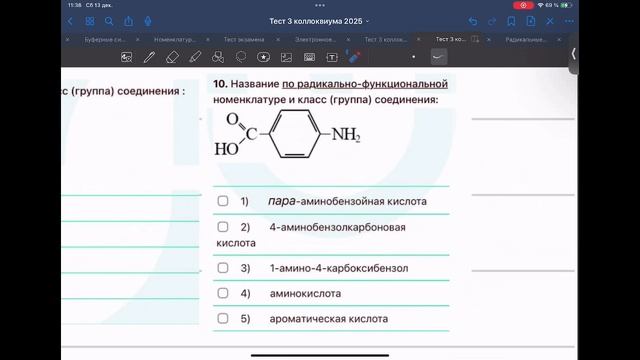Close the Номенклатур tab

(x=138, y=40)
